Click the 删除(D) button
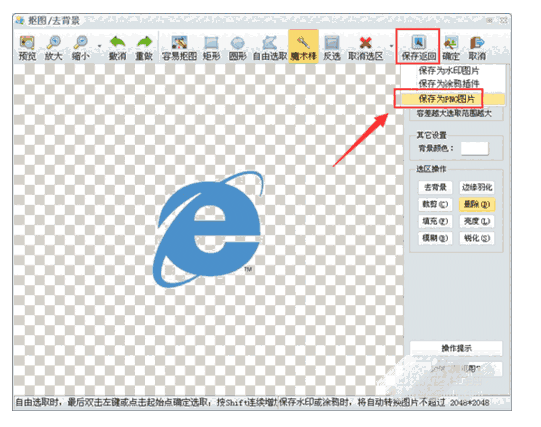 [477, 204]
